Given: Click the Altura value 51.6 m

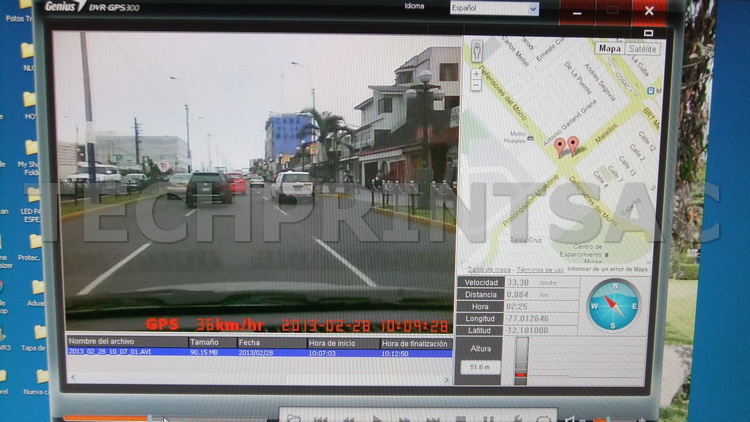Looking at the screenshot, I should click(480, 367).
